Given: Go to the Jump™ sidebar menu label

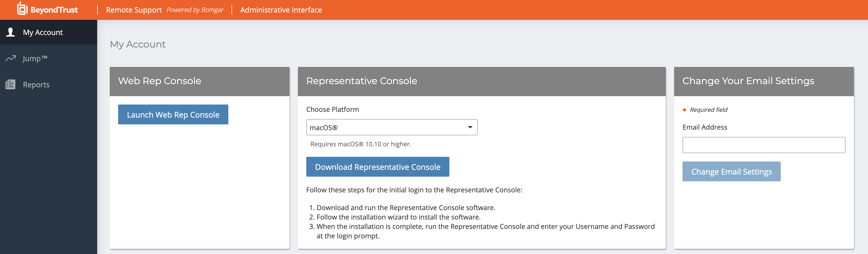Looking at the screenshot, I should click(35, 59).
